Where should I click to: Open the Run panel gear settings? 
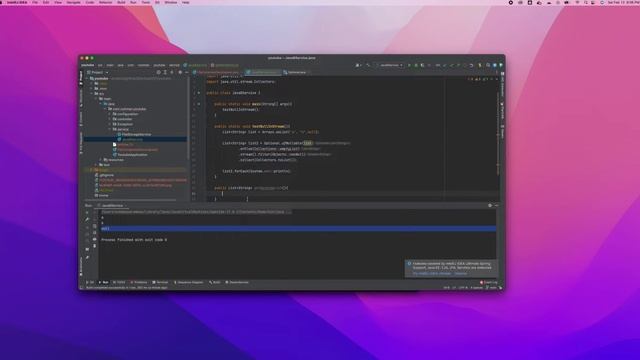pyautogui.click(x=490, y=205)
